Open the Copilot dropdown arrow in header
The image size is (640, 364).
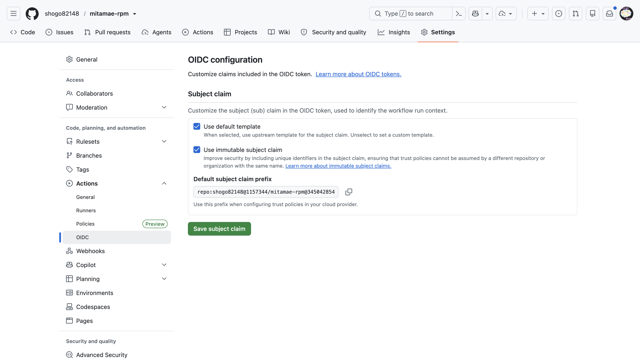tap(487, 14)
